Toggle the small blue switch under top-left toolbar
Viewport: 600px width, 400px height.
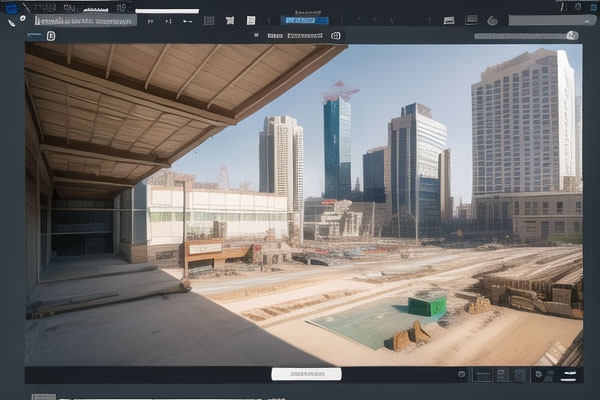pyautogui.click(x=33, y=36)
